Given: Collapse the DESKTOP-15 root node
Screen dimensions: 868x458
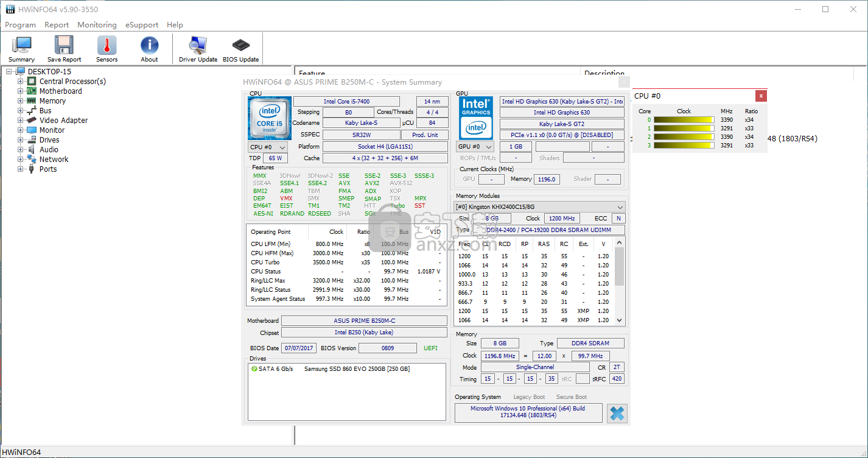Looking at the screenshot, I should (x=9, y=72).
